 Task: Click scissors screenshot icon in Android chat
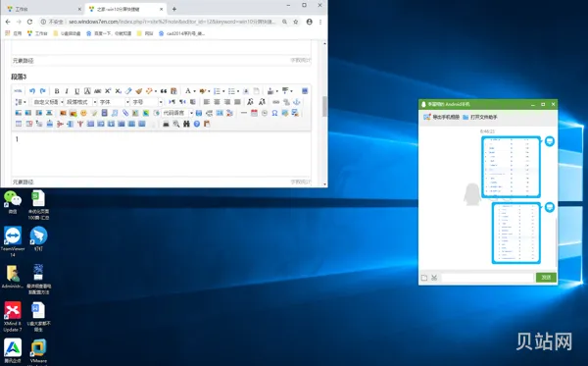point(434,278)
